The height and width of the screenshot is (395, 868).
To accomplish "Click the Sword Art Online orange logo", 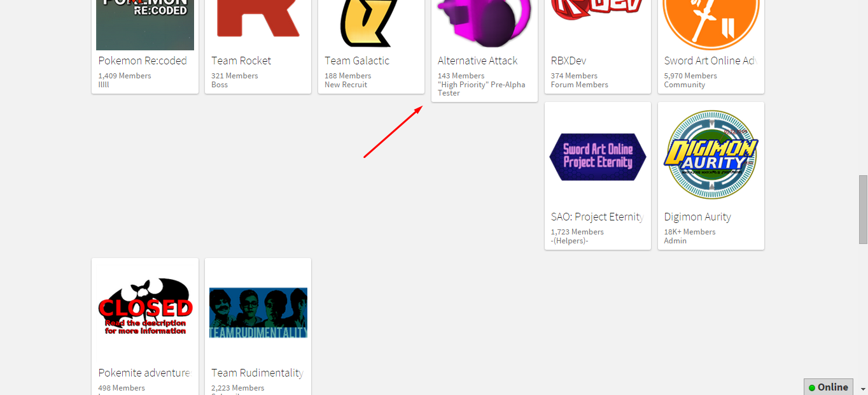I will tap(711, 25).
